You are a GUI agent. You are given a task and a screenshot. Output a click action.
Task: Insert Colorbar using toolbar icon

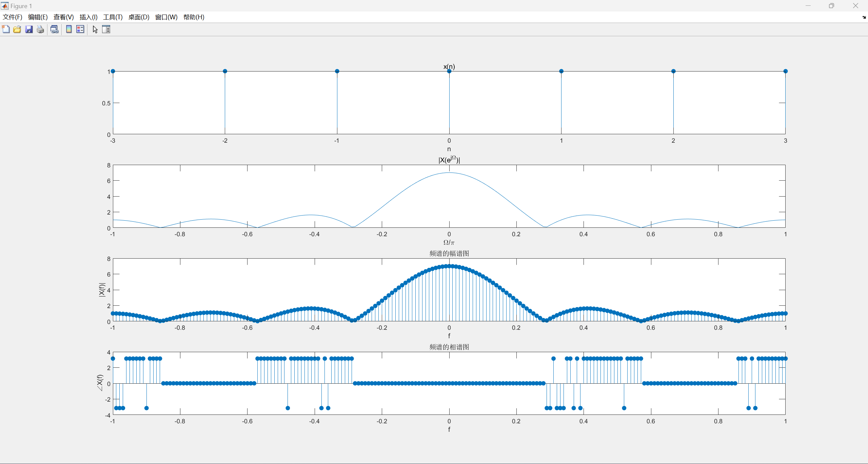(69, 29)
